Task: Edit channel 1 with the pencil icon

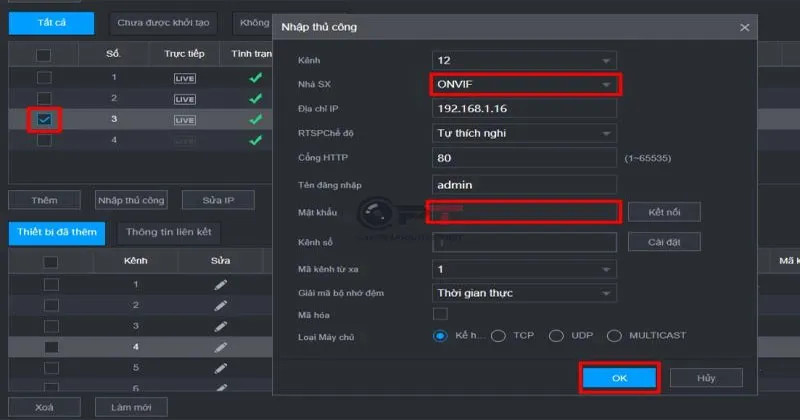Action: [x=221, y=285]
